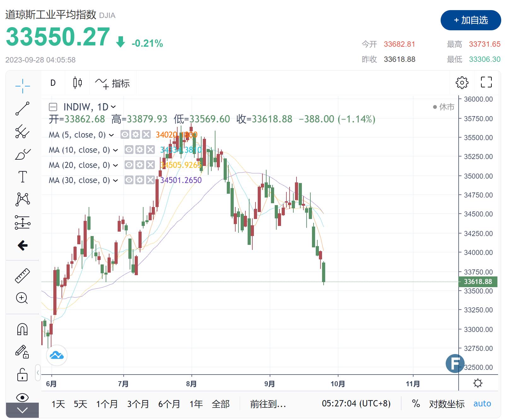Hide the MA 20 indicator line
The height and width of the screenshot is (420, 505).
[129, 165]
